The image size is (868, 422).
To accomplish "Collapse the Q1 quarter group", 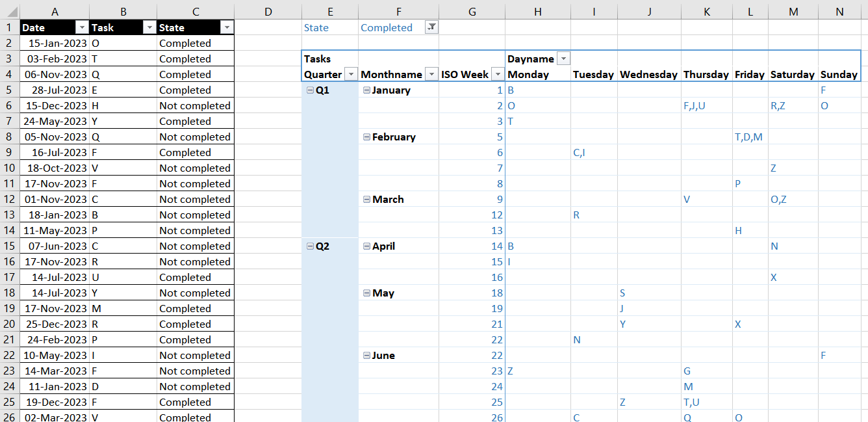I will click(x=310, y=90).
